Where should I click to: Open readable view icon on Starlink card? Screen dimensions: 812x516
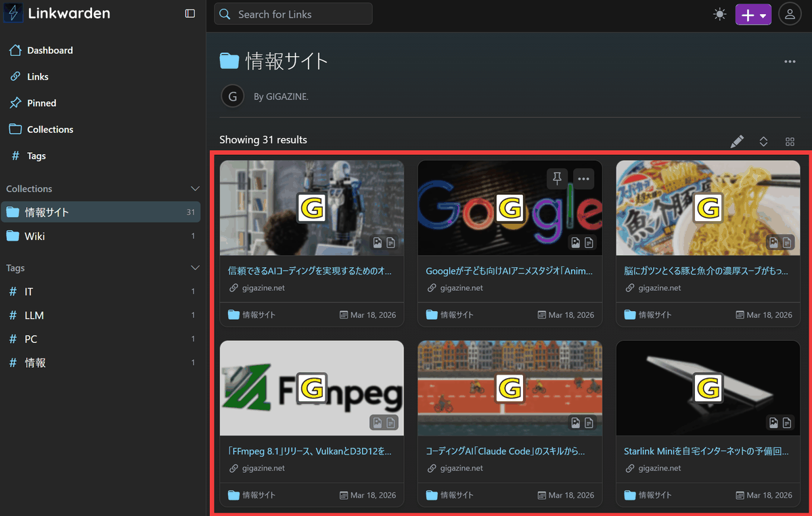[787, 423]
